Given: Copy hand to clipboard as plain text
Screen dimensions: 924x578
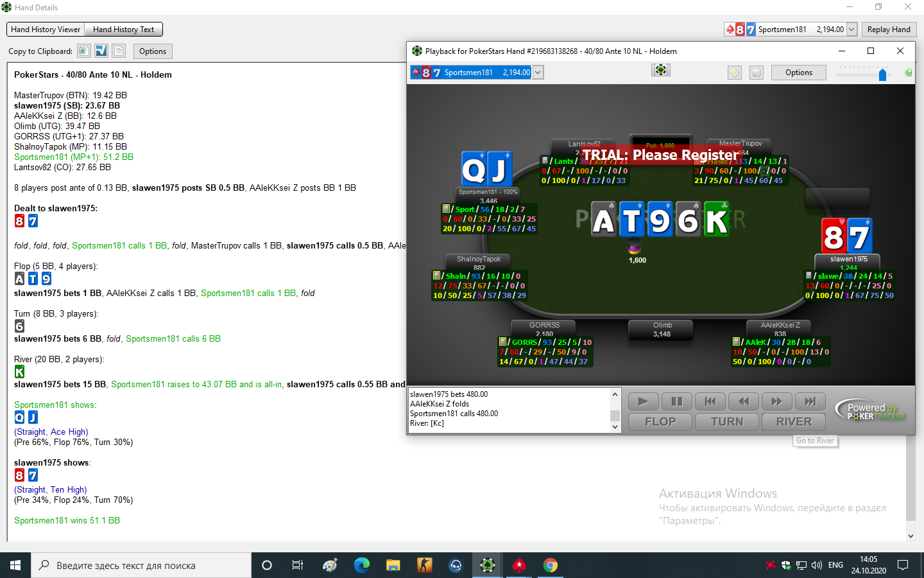Looking at the screenshot, I should (119, 51).
